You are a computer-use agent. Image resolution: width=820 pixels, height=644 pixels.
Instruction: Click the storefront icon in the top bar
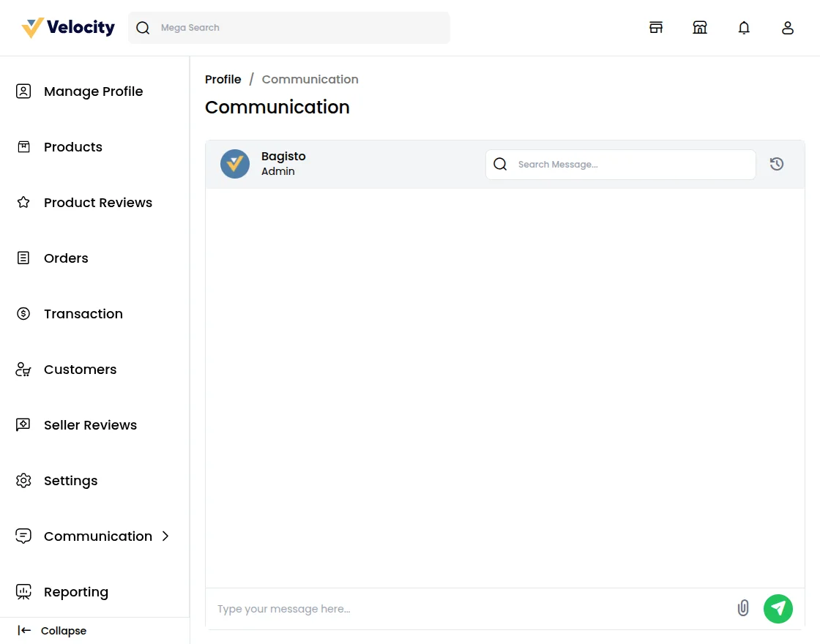656,27
